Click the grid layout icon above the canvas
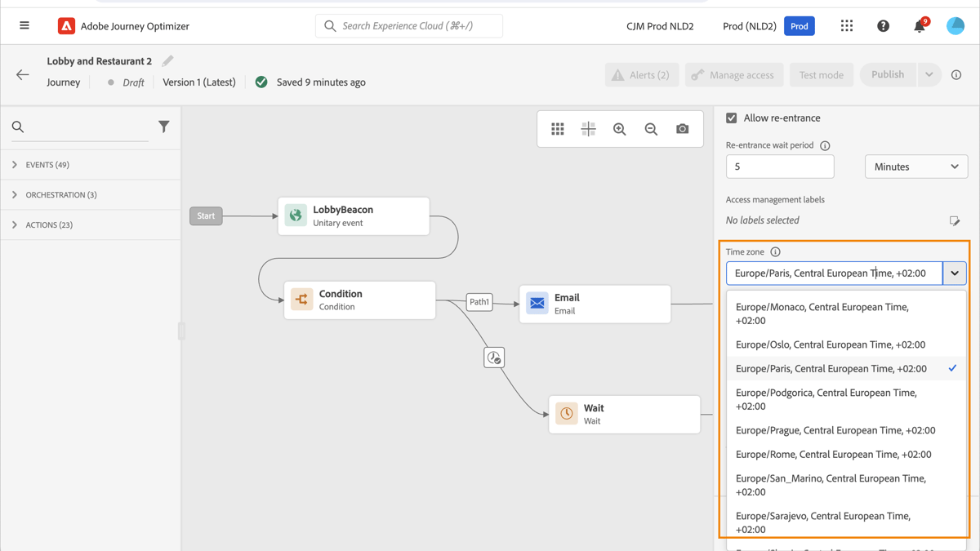 tap(558, 128)
